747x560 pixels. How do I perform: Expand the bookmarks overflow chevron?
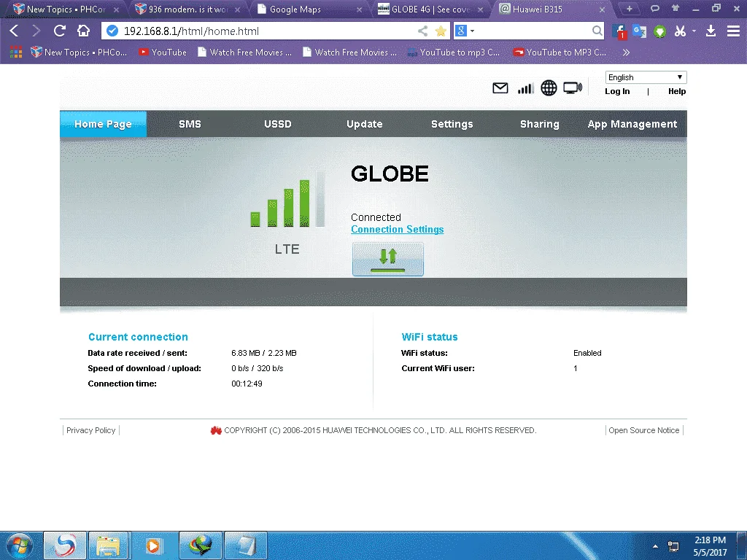point(626,52)
